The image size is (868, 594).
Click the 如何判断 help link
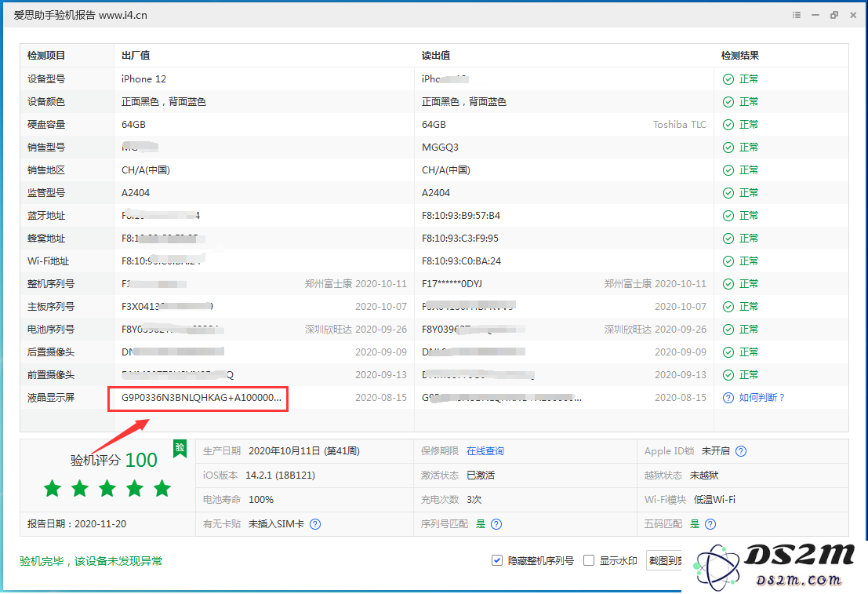click(761, 397)
